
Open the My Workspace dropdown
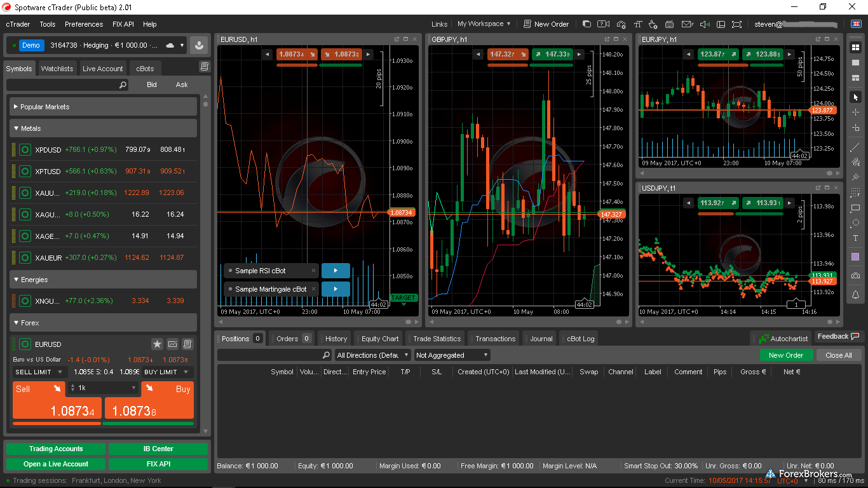pos(484,24)
